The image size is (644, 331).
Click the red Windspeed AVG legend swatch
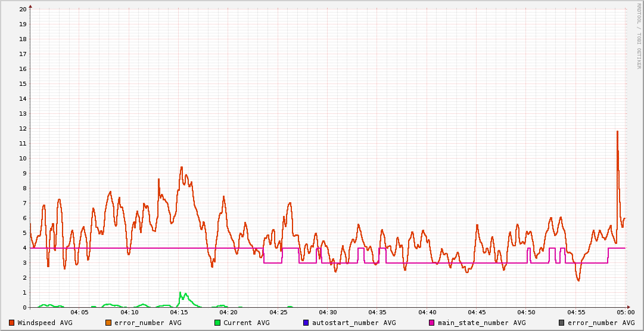[12, 323]
